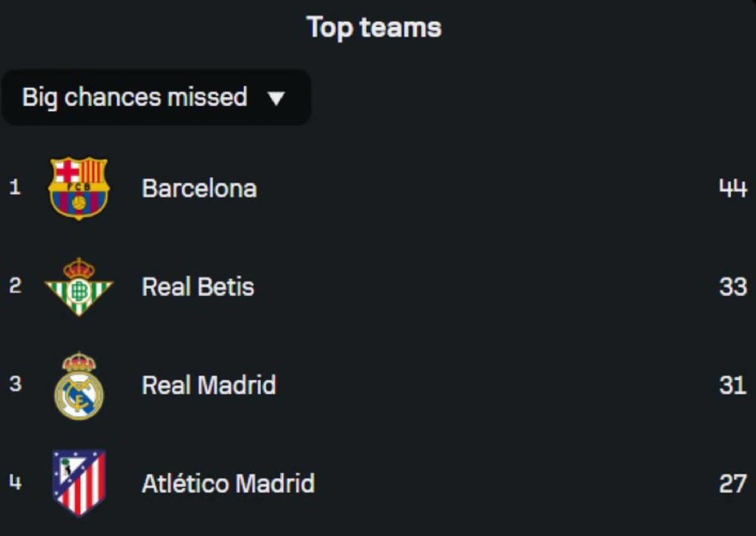Click the Atlético Madrid club crest
The width and height of the screenshot is (756, 536).
[79, 483]
